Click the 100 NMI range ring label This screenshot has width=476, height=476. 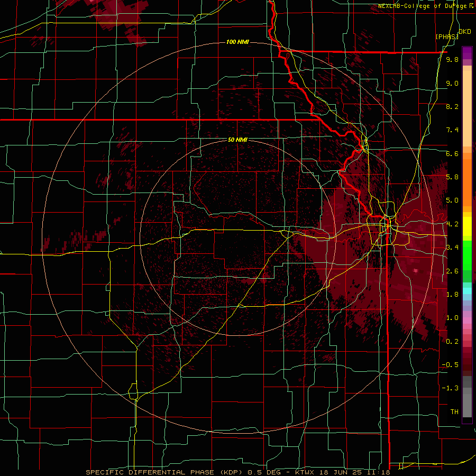237,42
